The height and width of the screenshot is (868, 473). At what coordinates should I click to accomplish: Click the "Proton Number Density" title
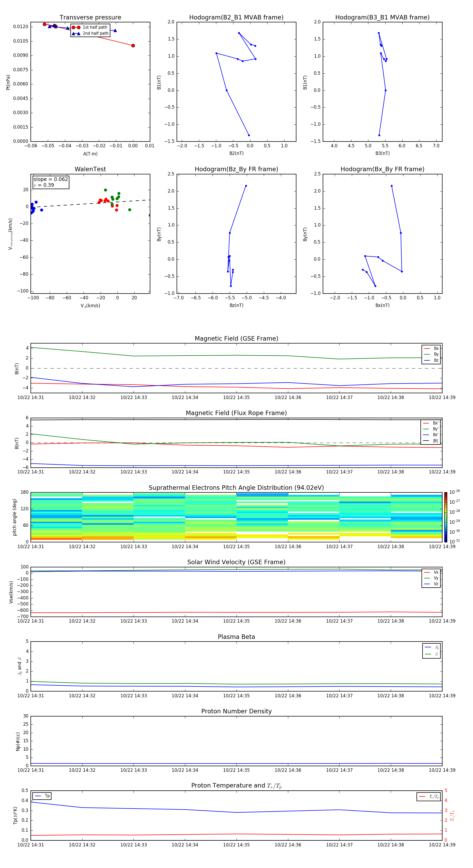(236, 712)
